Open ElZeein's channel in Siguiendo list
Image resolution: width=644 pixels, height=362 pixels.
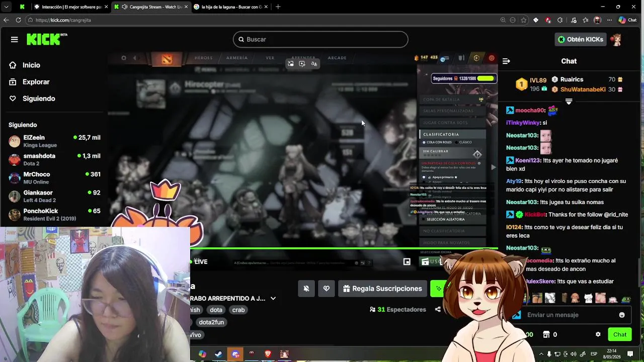click(x=54, y=141)
